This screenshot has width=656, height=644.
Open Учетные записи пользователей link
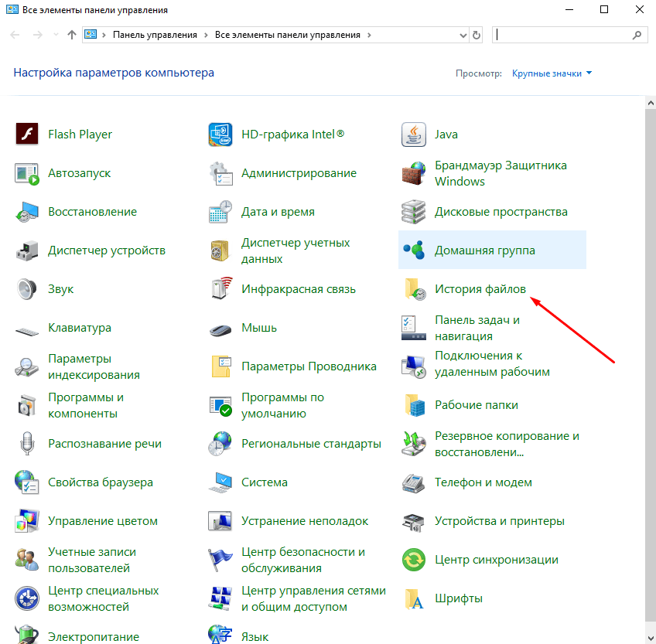(92, 560)
